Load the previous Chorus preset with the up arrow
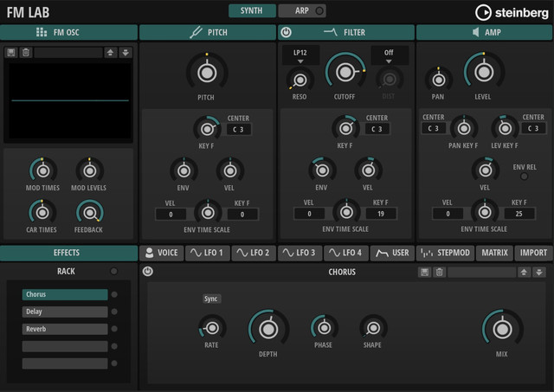This screenshot has height=392, width=554. point(524,272)
